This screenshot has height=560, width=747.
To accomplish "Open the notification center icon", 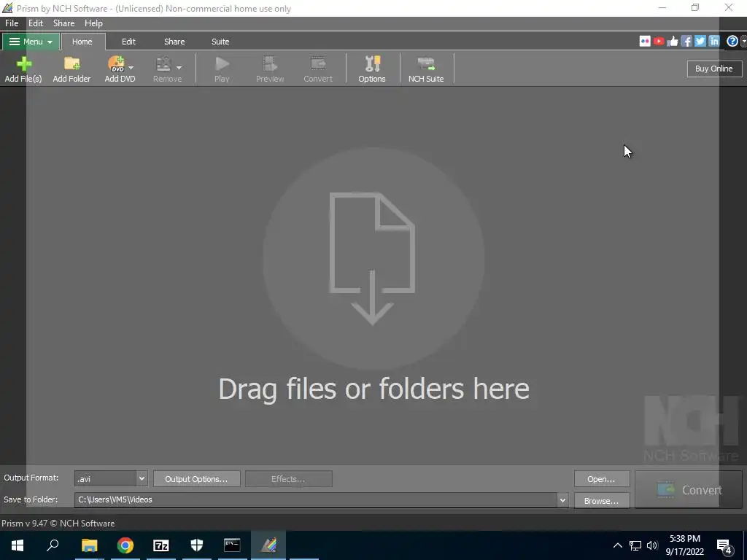I will pyautogui.click(x=724, y=546).
